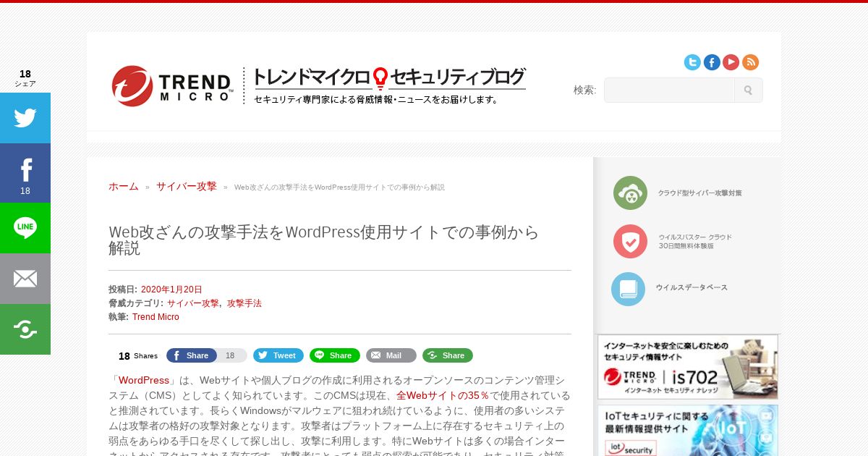Go to ホーム breadcrumb link
The width and height of the screenshot is (868, 456).
pyautogui.click(x=124, y=186)
